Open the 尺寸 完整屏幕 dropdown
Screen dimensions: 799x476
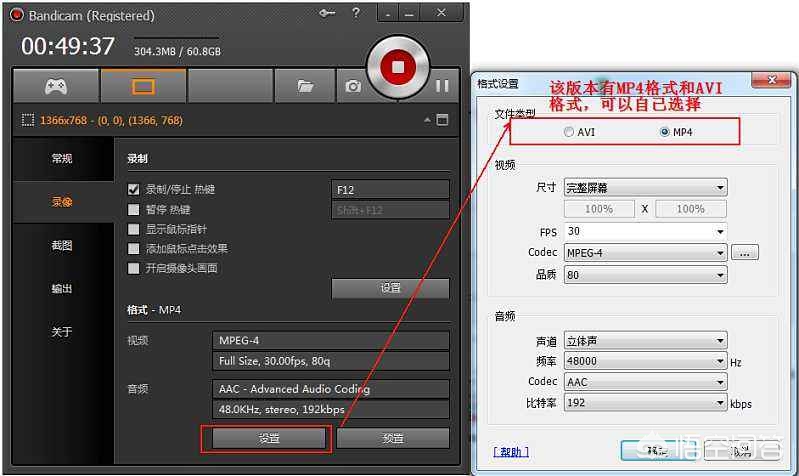pyautogui.click(x=646, y=188)
